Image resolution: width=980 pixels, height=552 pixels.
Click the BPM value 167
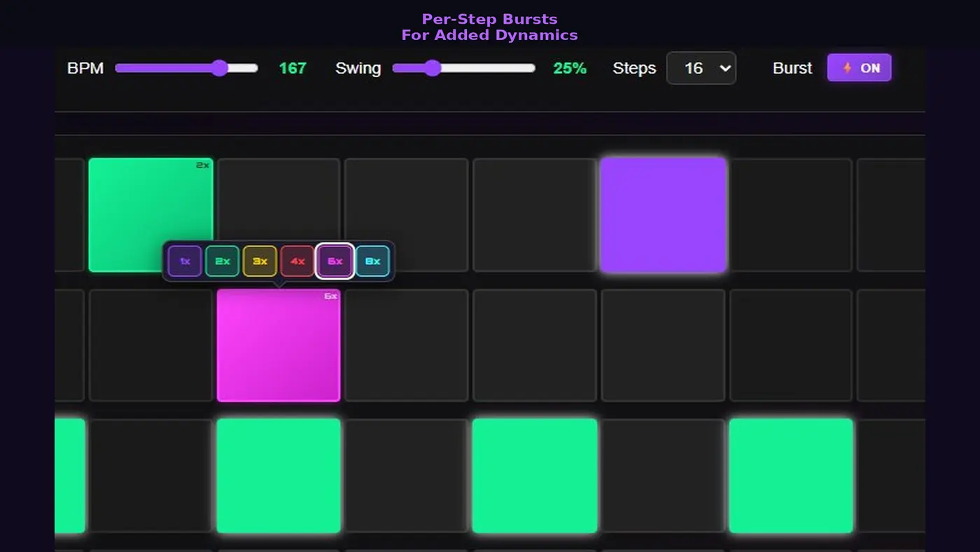(x=293, y=68)
